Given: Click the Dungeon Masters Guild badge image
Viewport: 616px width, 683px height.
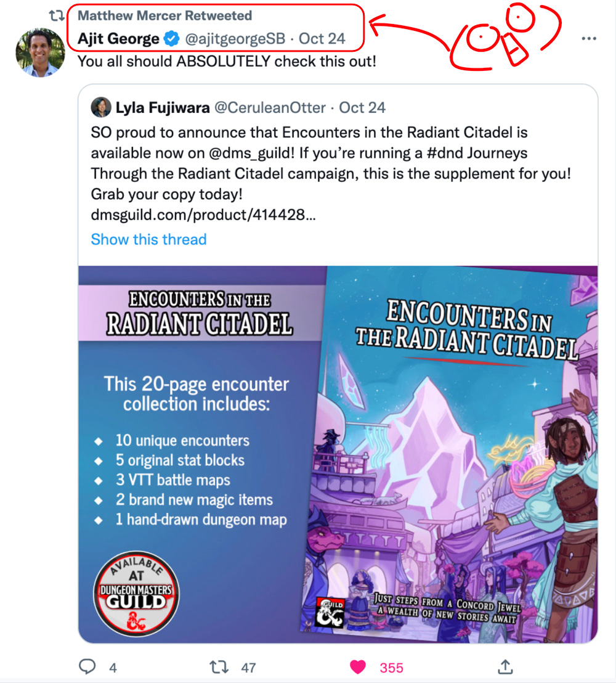Looking at the screenshot, I should [x=136, y=594].
